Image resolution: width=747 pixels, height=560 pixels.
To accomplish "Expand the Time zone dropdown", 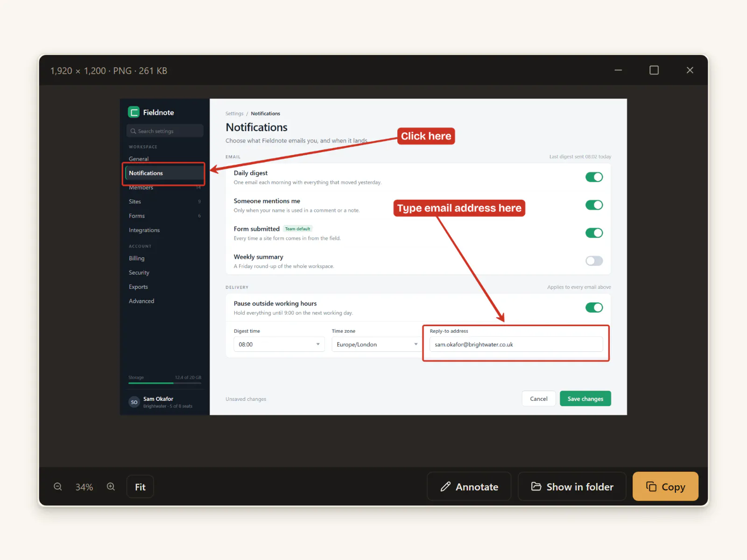I will point(377,344).
